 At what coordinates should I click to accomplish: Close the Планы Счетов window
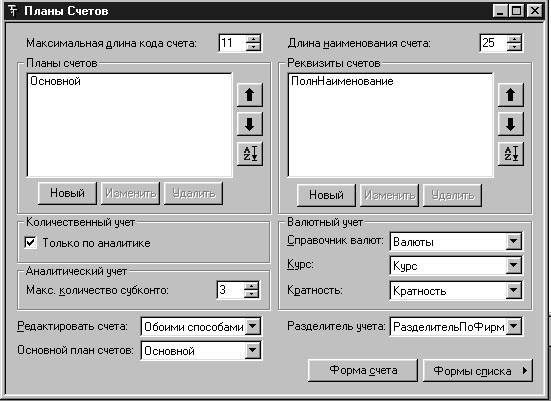point(534,11)
